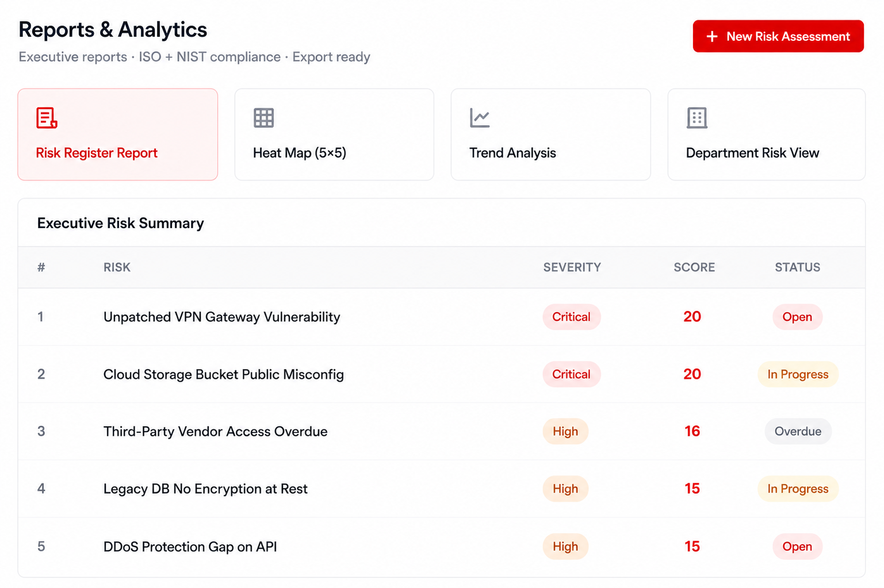
Task: Click Open status for DDoS Protection Gap
Action: 798,547
